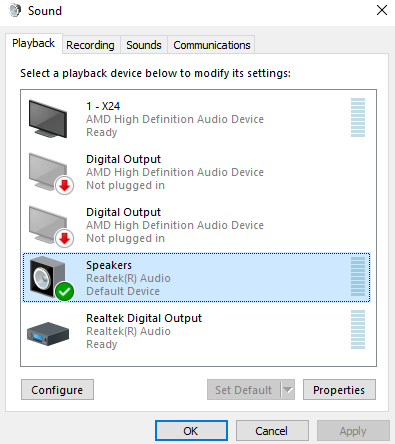The width and height of the screenshot is (395, 444).
Task: Open Properties for the selected device
Action: click(x=339, y=389)
